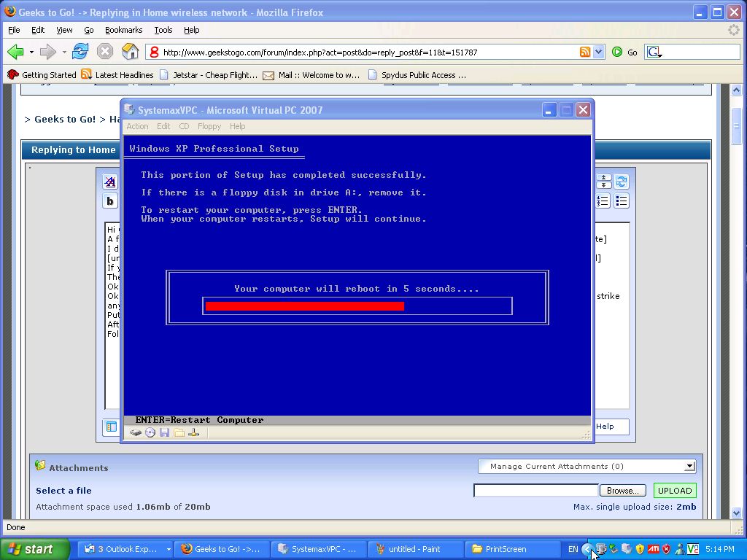
Task: Open Jetstar - Cheap Flight bookmark
Action: pyautogui.click(x=208, y=75)
